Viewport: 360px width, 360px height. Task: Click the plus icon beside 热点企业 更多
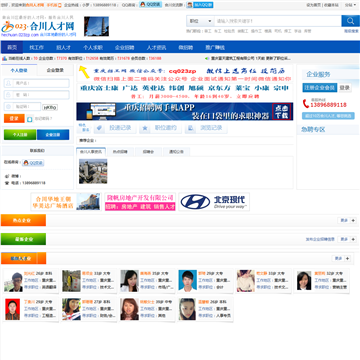pyautogui.click(x=353, y=220)
